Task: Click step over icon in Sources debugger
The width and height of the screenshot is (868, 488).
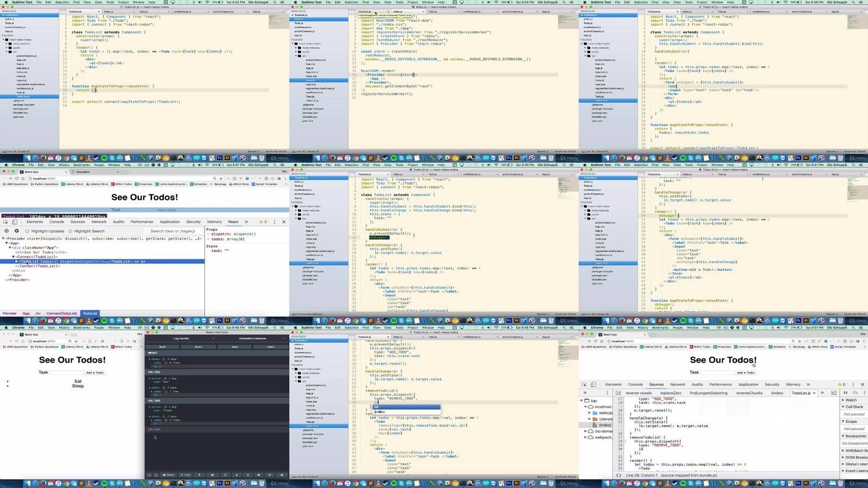Action: point(855,392)
